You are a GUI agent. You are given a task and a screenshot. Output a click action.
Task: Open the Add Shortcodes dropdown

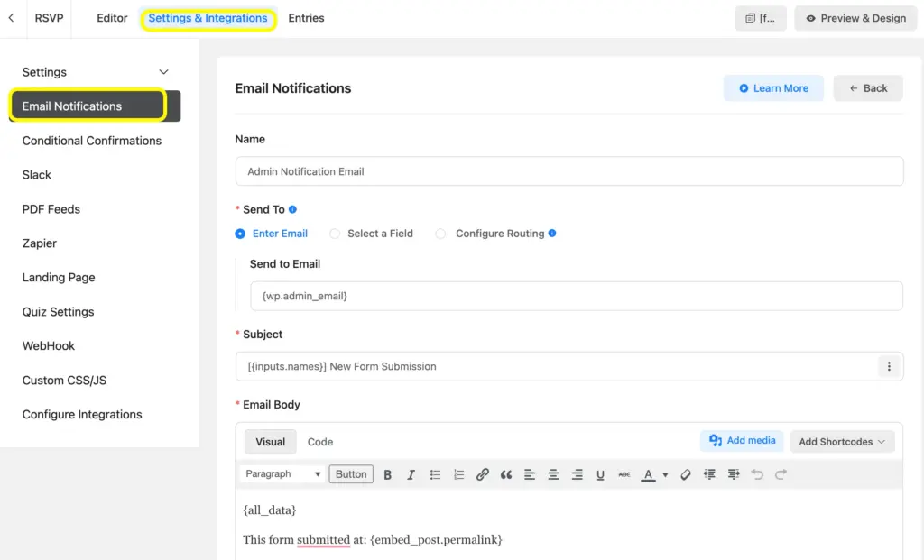pos(842,441)
